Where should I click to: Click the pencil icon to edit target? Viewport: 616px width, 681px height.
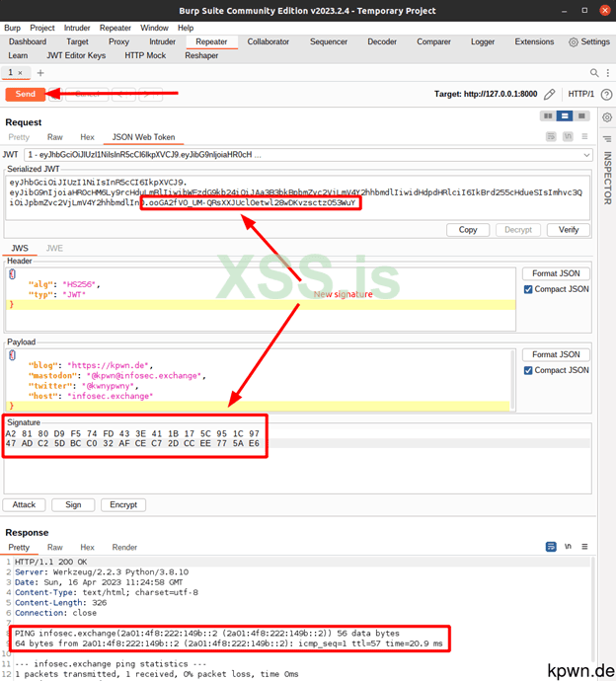click(550, 94)
